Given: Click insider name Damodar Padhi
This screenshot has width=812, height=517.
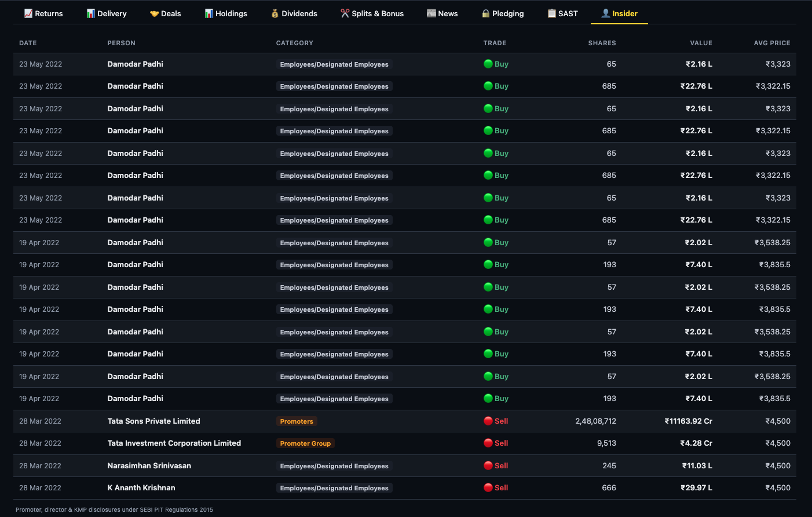Looking at the screenshot, I should (x=135, y=64).
